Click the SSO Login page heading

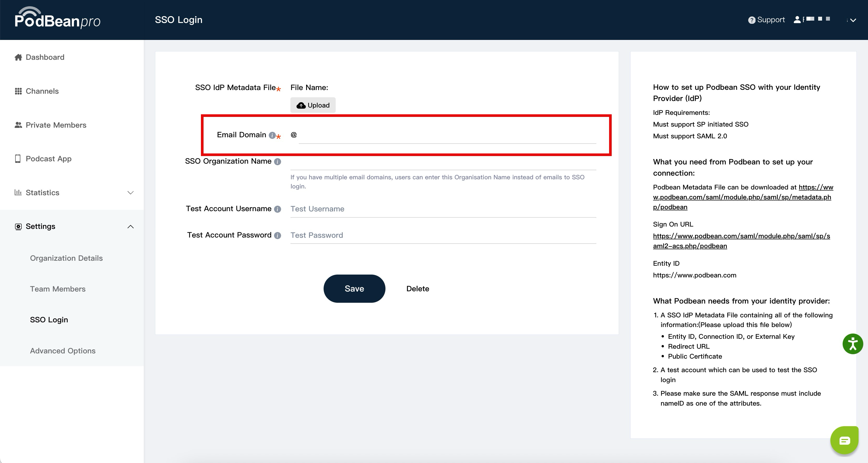click(179, 20)
